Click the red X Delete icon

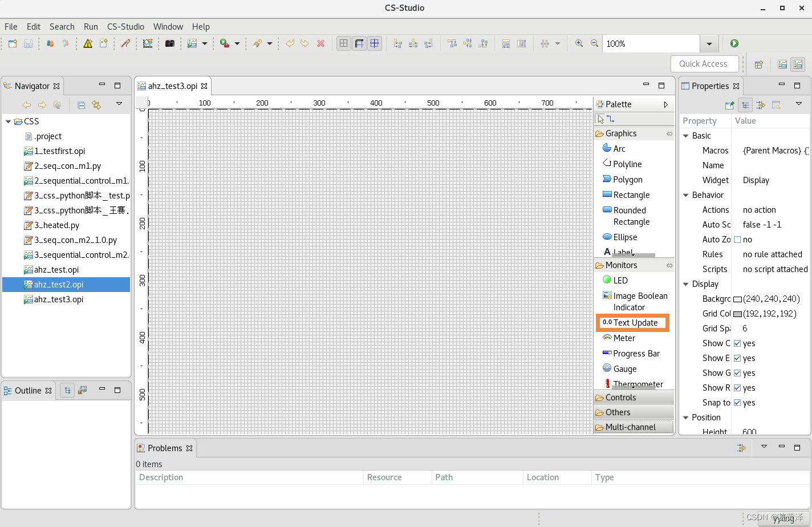point(320,43)
